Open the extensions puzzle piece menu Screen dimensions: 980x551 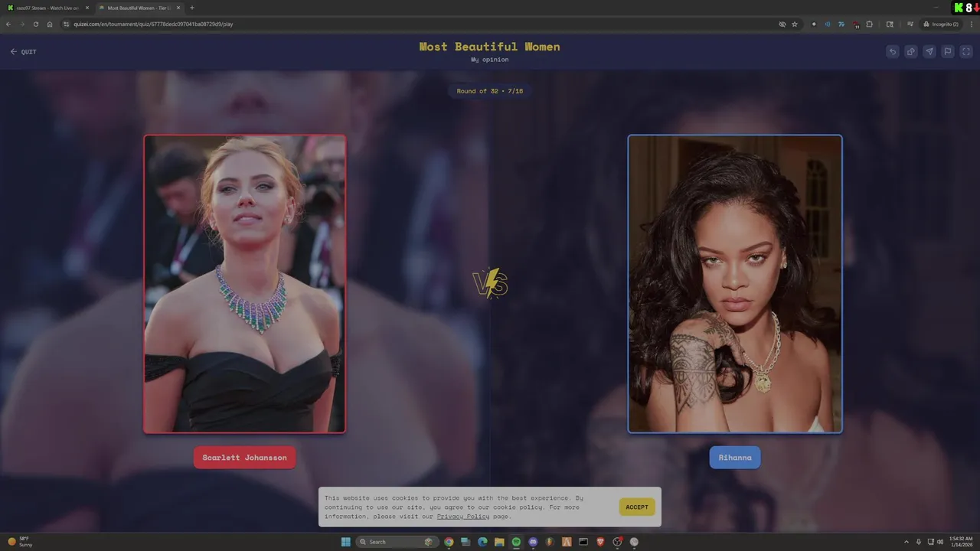(x=870, y=24)
